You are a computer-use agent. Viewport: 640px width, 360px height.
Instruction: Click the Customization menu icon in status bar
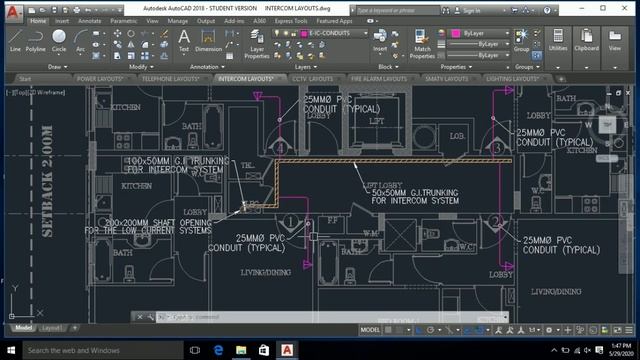pos(629,330)
